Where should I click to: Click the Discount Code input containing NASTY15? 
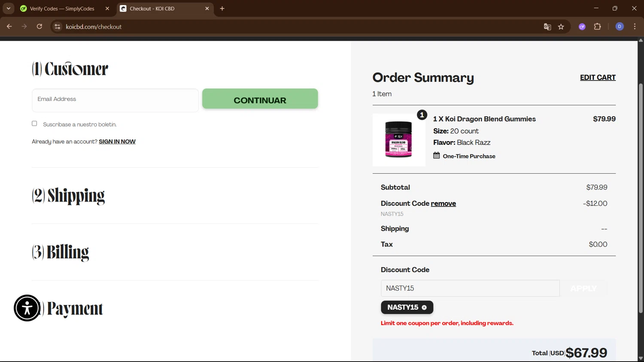coord(470,288)
